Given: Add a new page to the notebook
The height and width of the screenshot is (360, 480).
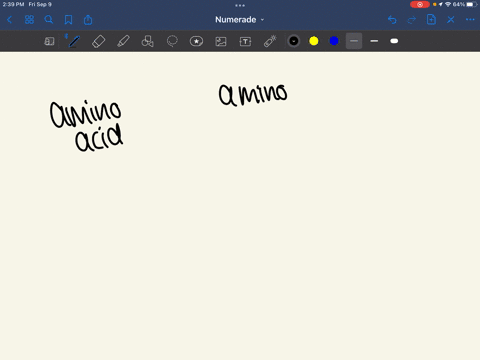Looking at the screenshot, I should pyautogui.click(x=431, y=20).
